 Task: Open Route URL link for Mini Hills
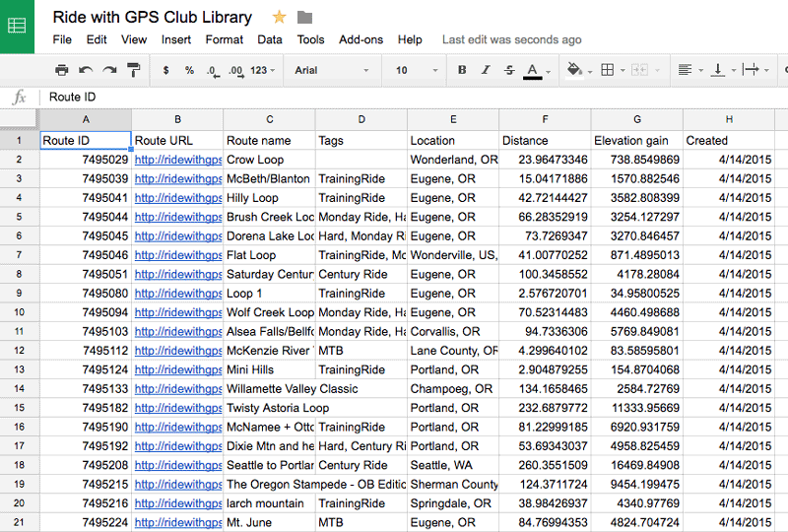[x=178, y=370]
